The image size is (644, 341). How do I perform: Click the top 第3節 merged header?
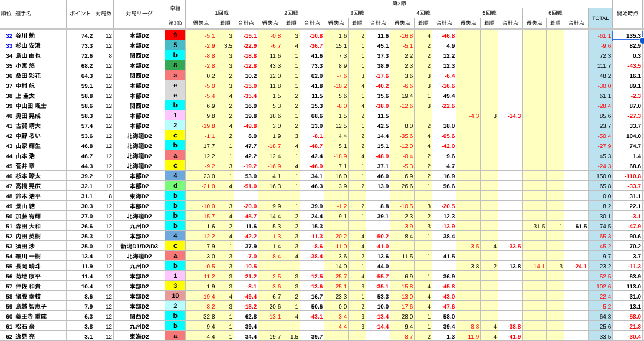[399, 4]
